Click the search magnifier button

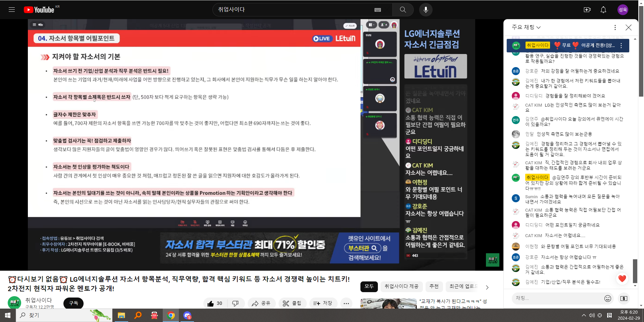[x=403, y=10]
